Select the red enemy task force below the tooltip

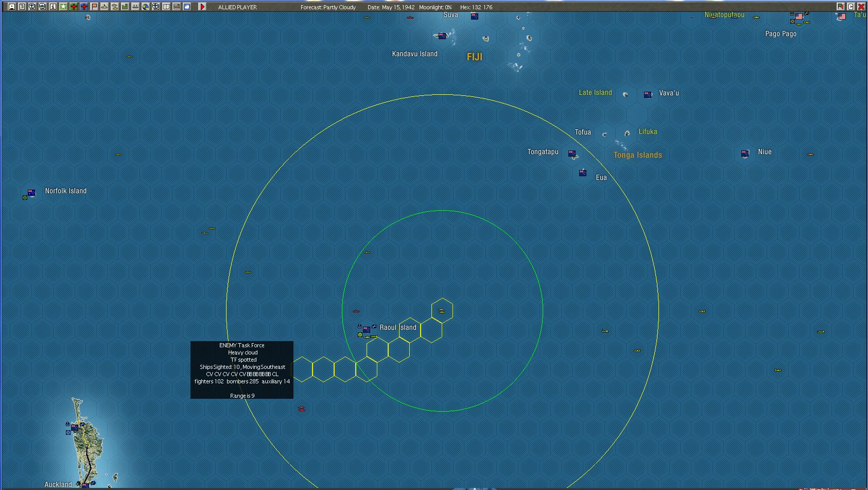click(x=301, y=409)
